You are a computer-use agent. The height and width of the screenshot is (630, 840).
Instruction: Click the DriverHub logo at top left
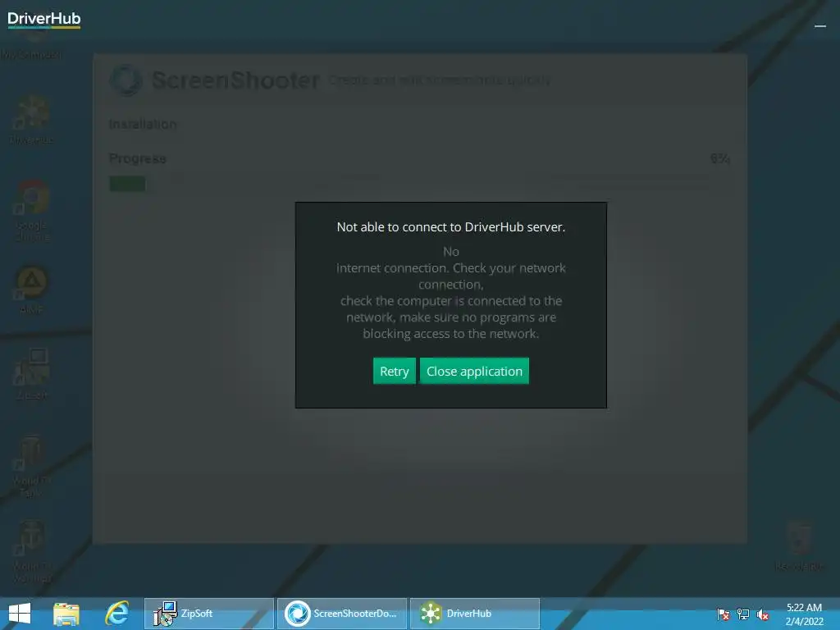44,20
